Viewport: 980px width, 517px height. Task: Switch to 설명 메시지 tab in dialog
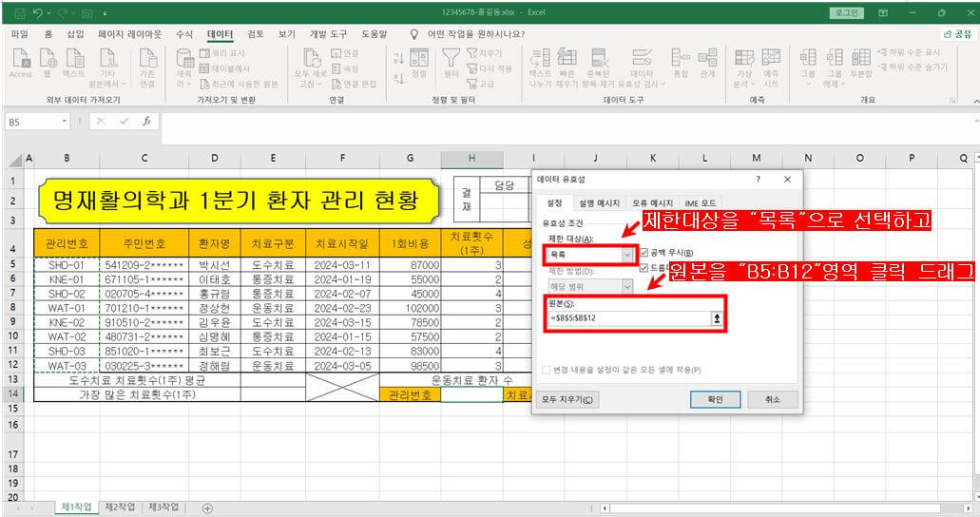tap(599, 202)
